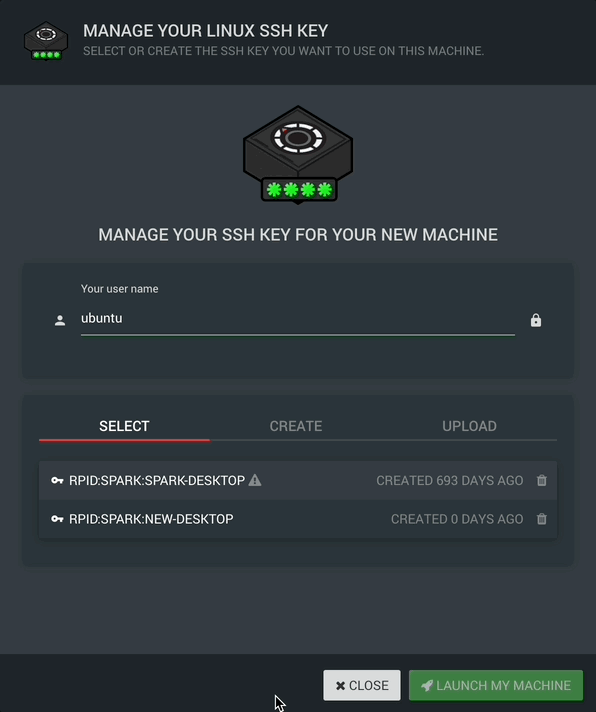Click the rocket icon on launch button
Viewport: 596px width, 712px height.
(x=427, y=685)
